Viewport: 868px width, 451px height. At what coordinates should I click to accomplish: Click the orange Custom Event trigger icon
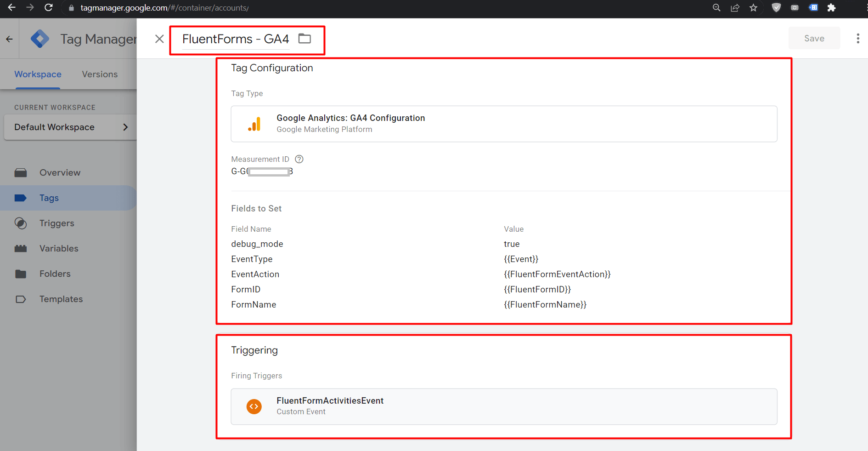254,406
